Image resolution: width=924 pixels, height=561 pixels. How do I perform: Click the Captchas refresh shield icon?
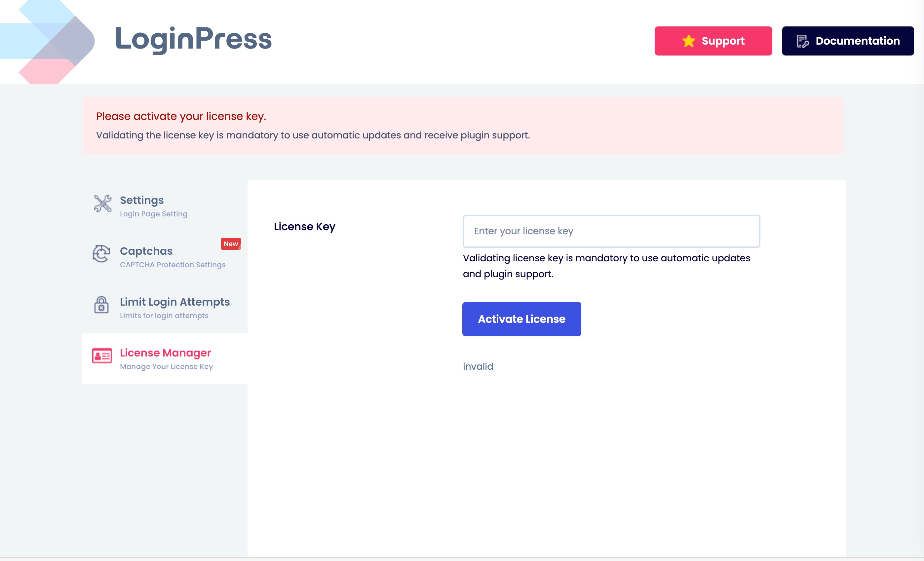click(101, 254)
